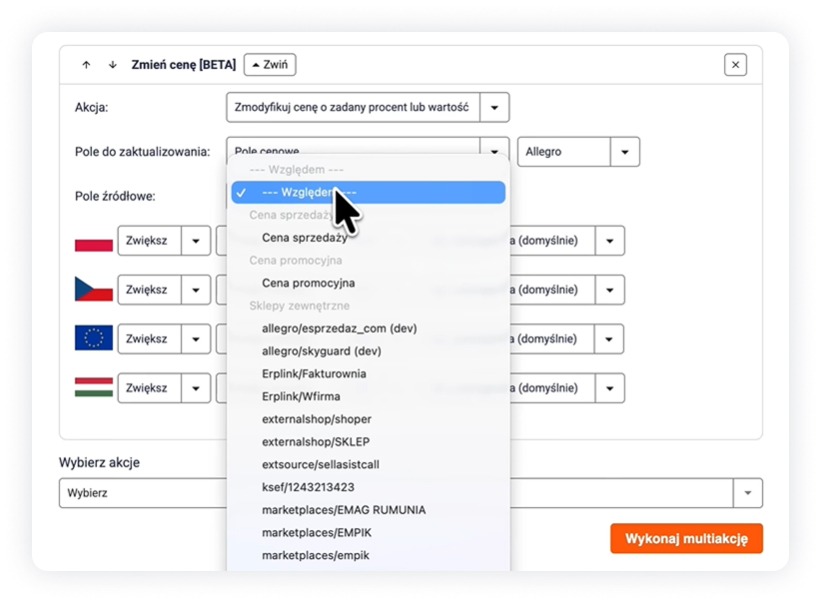The image size is (821, 603).
Task: Click the European Union flag icon
Action: pyautogui.click(x=94, y=338)
